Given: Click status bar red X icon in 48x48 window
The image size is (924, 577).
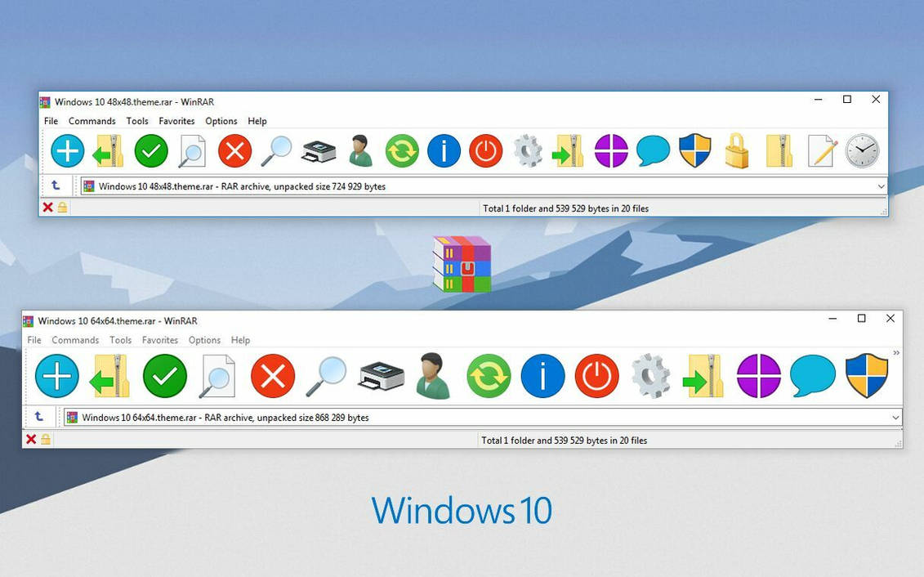Looking at the screenshot, I should (47, 208).
